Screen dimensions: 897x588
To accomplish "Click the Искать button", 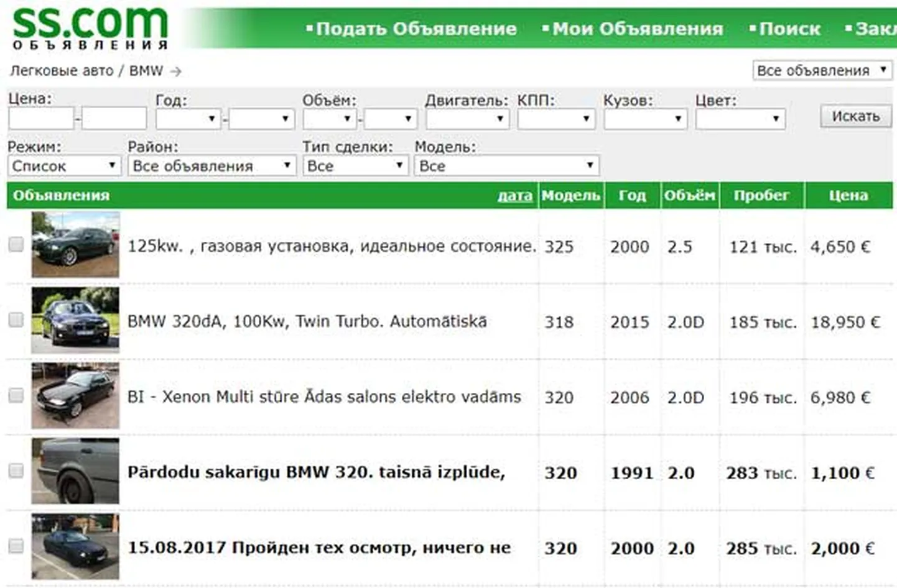I will (x=856, y=116).
